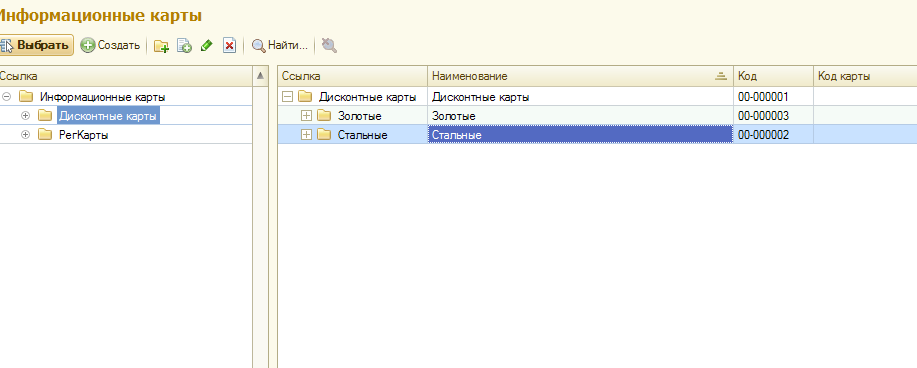Click the РегКарты folder icon
917x368 pixels.
(45, 135)
